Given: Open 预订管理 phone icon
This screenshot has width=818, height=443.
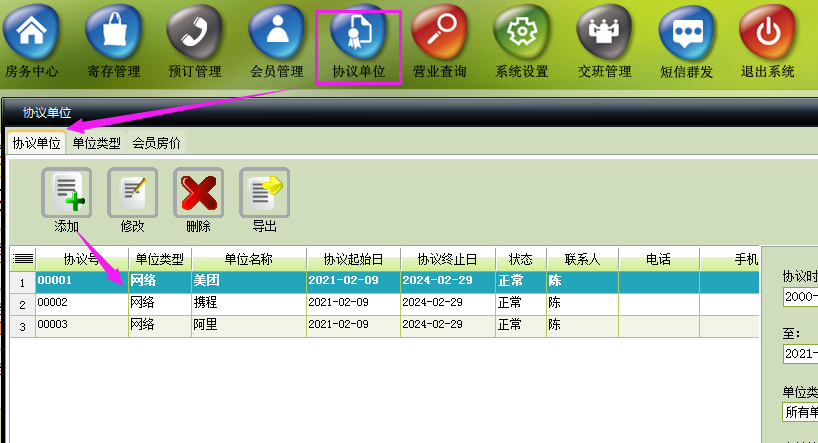Looking at the screenshot, I should click(x=195, y=31).
